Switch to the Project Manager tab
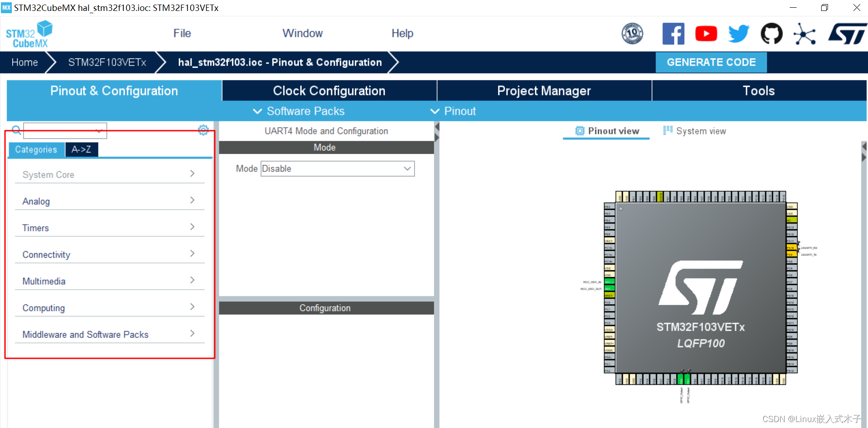 tap(544, 91)
